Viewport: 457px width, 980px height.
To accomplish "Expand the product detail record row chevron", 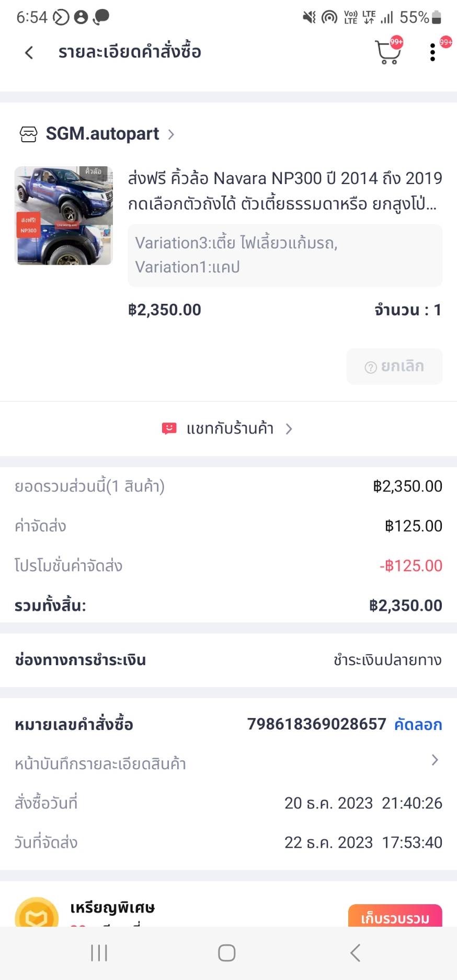I will [x=435, y=760].
